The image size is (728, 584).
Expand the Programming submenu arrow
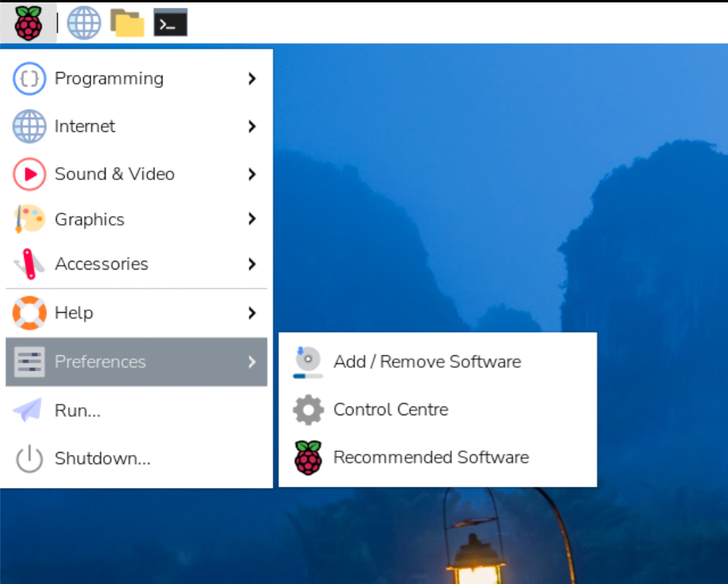tap(252, 78)
